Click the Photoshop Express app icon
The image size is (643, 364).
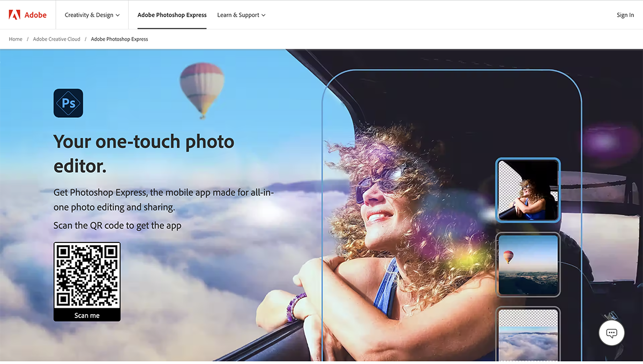point(68,103)
